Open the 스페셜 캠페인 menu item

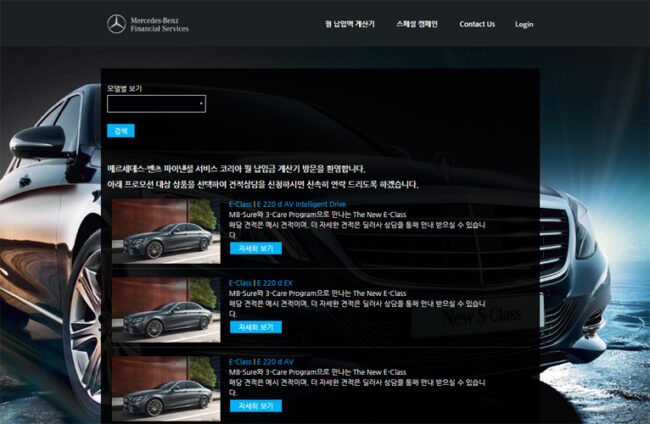click(x=417, y=24)
